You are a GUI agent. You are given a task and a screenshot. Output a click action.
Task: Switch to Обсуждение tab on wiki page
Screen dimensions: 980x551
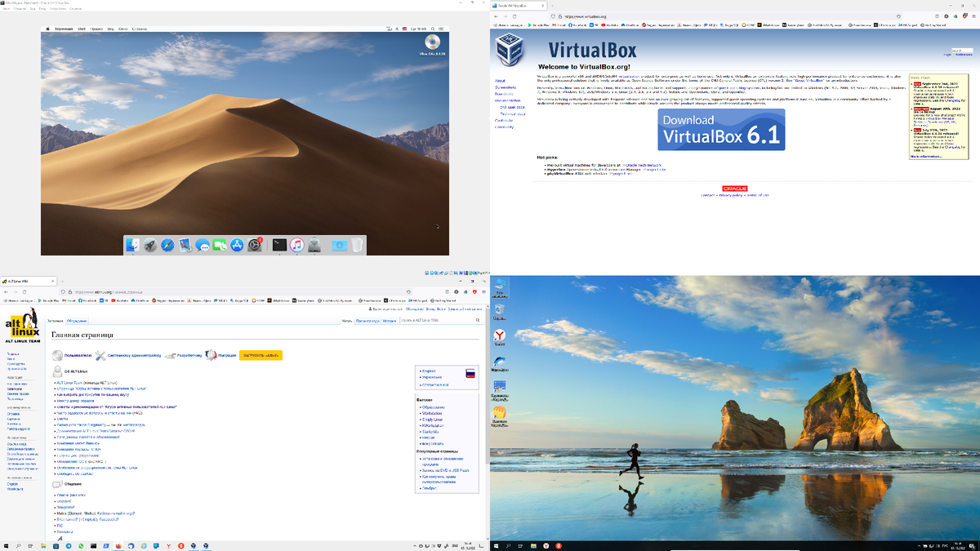77,321
